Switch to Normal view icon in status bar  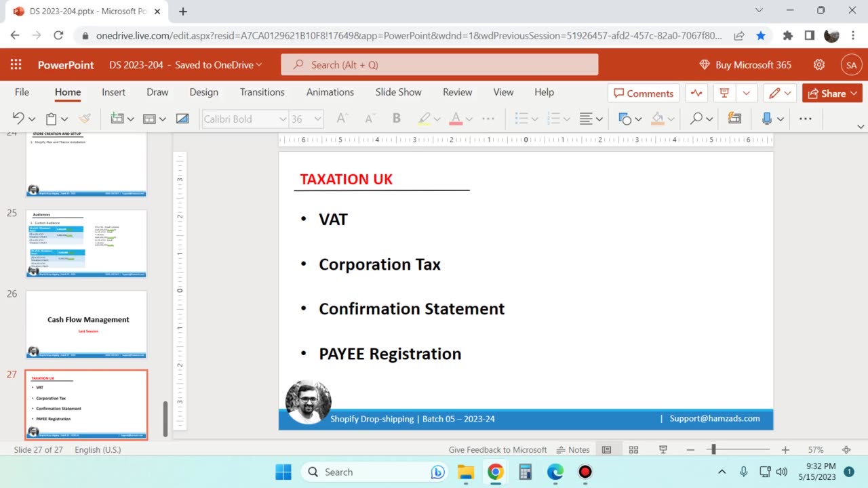tap(607, 449)
